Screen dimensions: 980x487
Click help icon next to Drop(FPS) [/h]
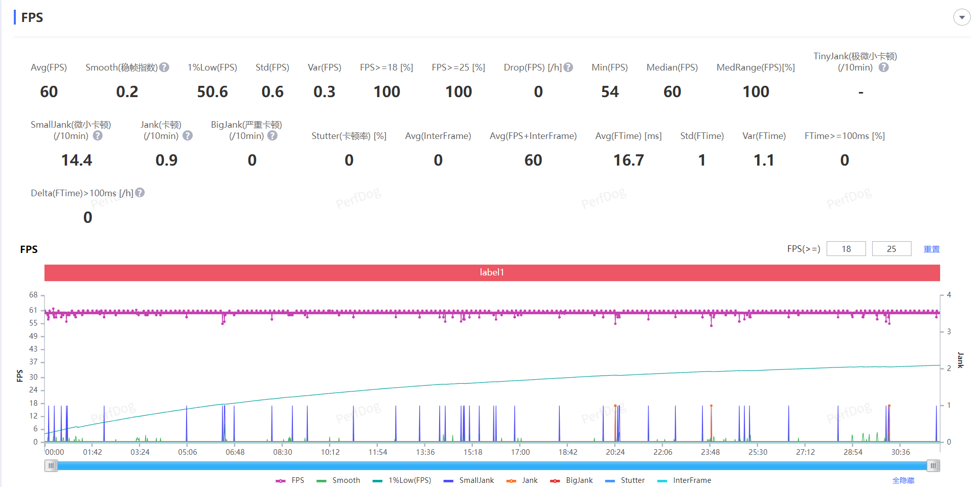click(568, 67)
